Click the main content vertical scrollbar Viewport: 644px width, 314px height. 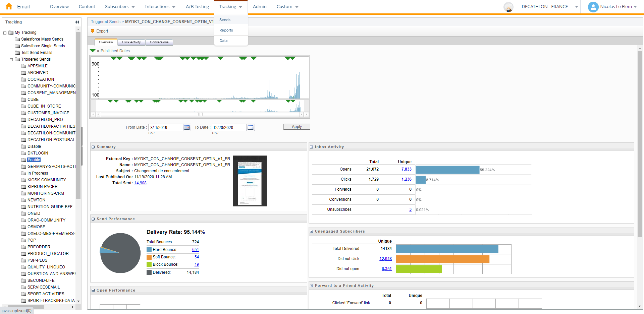pos(640,144)
